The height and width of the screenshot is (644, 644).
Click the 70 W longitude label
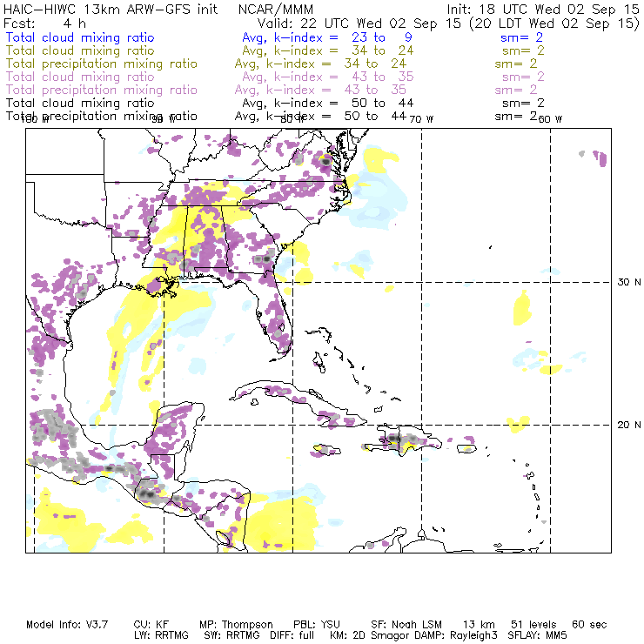(x=421, y=119)
